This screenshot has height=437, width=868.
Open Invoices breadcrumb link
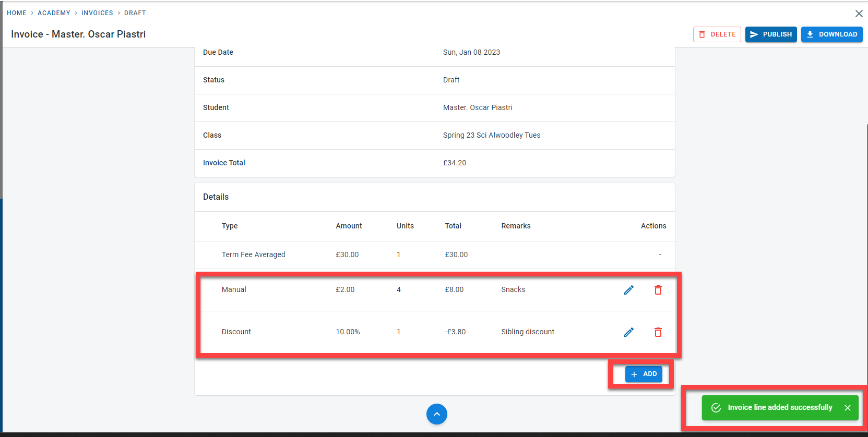pos(97,13)
